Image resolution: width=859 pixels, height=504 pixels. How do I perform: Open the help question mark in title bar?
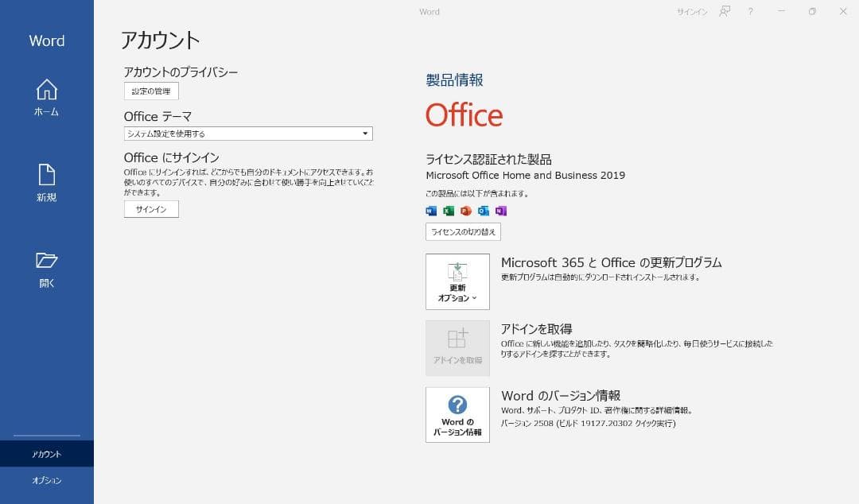pos(751,11)
